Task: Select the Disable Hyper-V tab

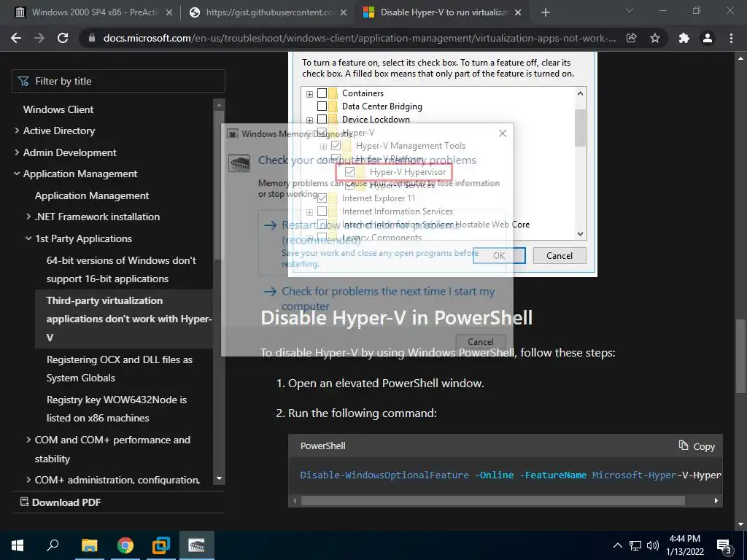Action: pyautogui.click(x=442, y=12)
